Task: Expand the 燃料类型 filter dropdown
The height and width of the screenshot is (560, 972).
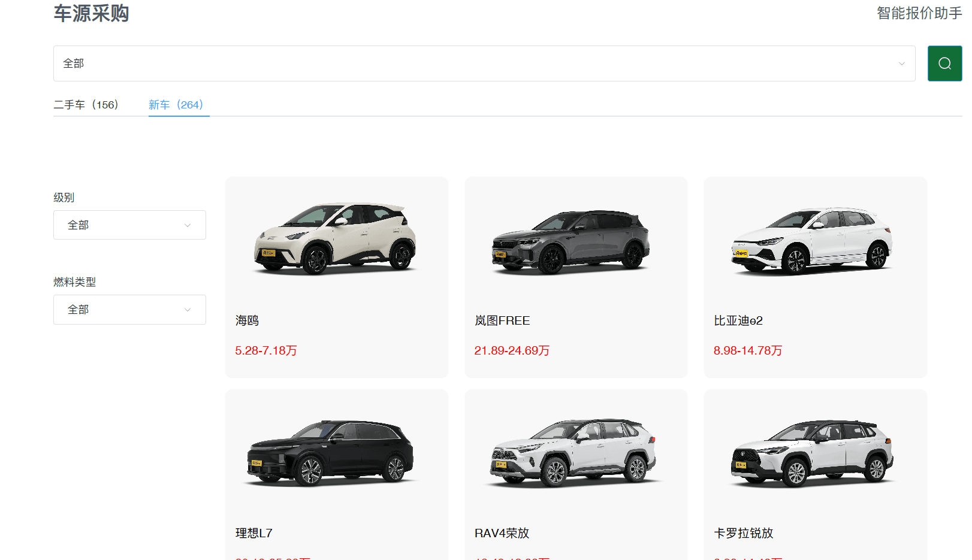Action: click(x=129, y=310)
